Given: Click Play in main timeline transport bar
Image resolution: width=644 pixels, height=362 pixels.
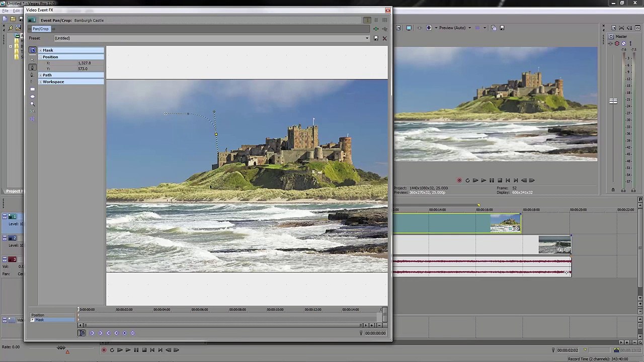Looking at the screenshot, I should 128,350.
